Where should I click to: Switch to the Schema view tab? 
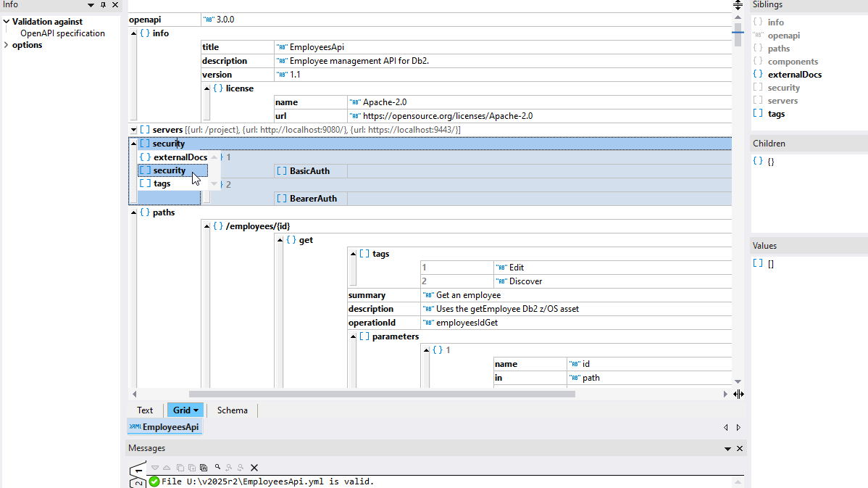point(232,410)
